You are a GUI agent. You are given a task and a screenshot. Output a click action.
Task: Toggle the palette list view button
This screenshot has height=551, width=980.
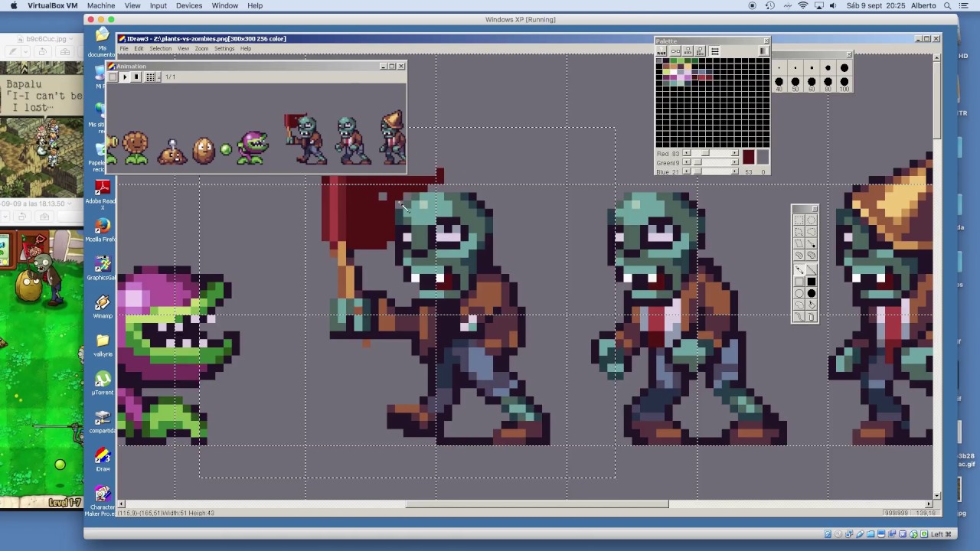point(714,51)
